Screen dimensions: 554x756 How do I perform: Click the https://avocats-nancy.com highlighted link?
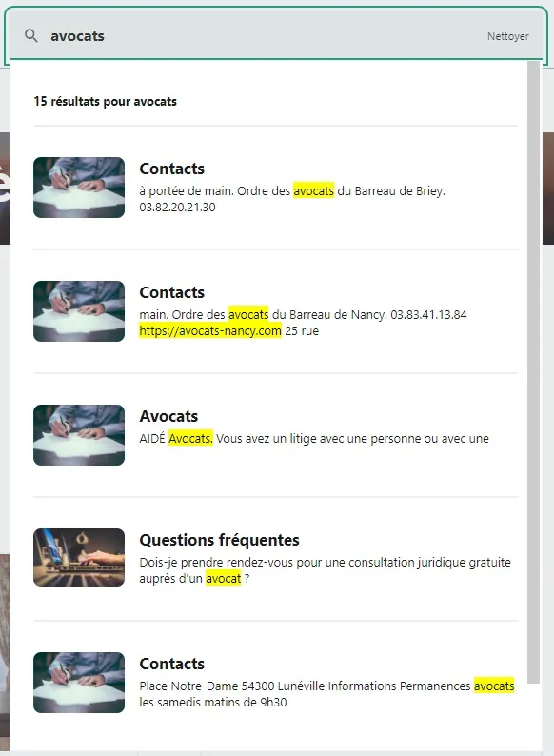pyautogui.click(x=210, y=331)
